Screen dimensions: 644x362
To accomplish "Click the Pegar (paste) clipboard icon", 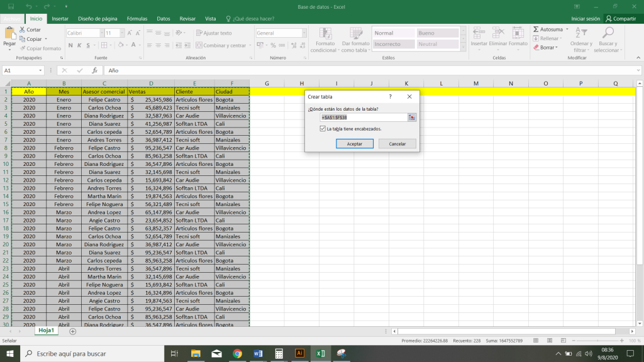I will pos(9,34).
